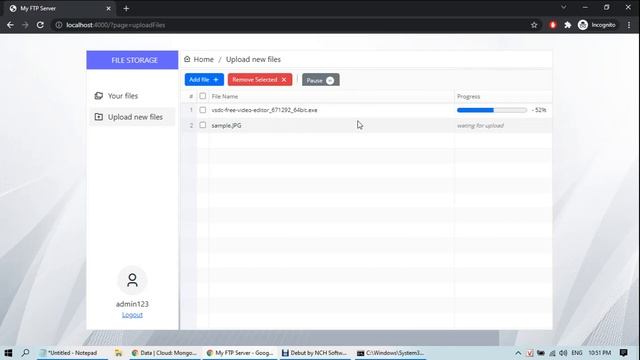Open the notification center icon
The height and width of the screenshot is (360, 640).
pos(624,353)
